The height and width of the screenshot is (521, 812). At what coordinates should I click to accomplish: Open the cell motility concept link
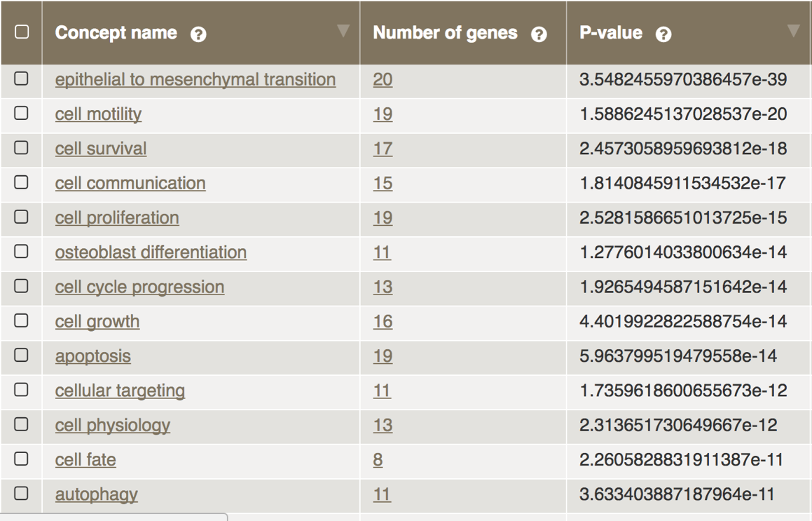click(98, 114)
